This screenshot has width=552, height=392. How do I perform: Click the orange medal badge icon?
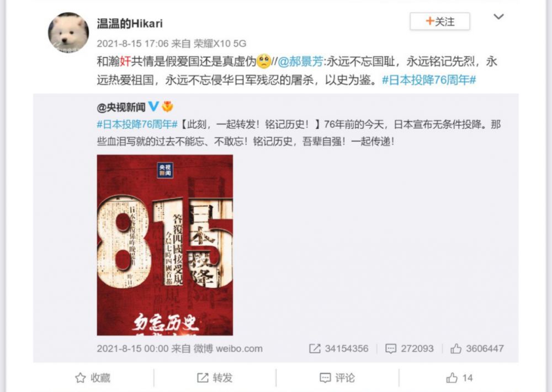pos(168,106)
